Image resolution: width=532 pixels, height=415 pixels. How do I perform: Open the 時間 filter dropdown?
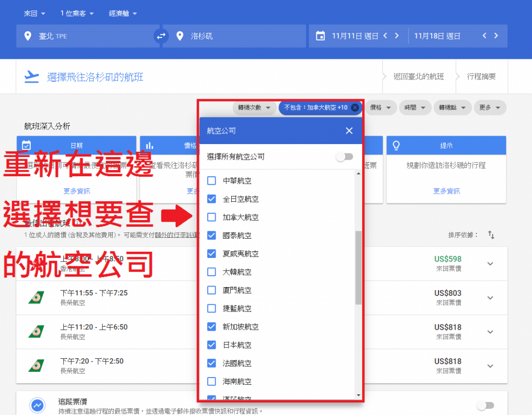pyautogui.click(x=415, y=108)
